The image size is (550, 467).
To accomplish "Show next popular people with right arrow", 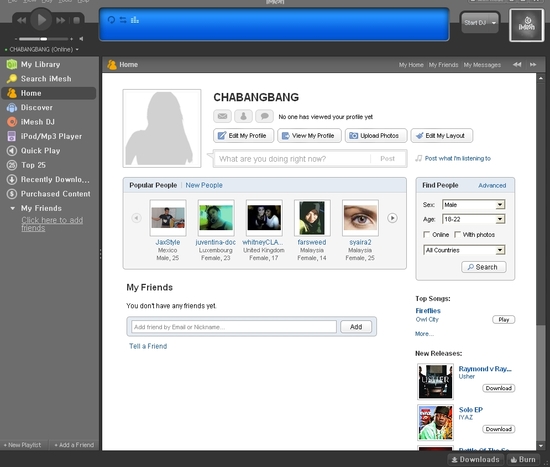I will click(x=392, y=218).
